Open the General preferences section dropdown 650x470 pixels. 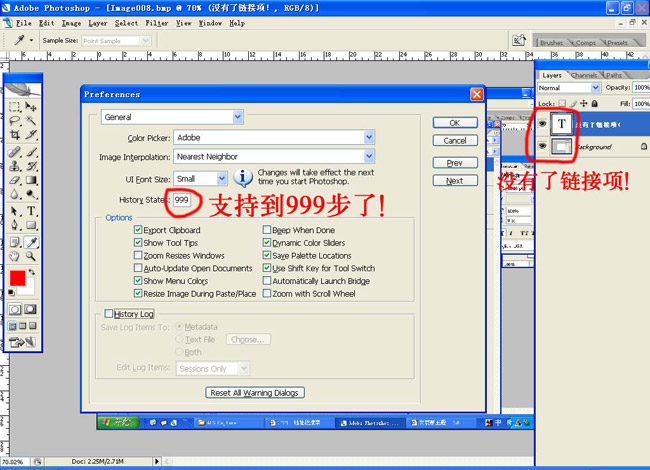click(172, 117)
